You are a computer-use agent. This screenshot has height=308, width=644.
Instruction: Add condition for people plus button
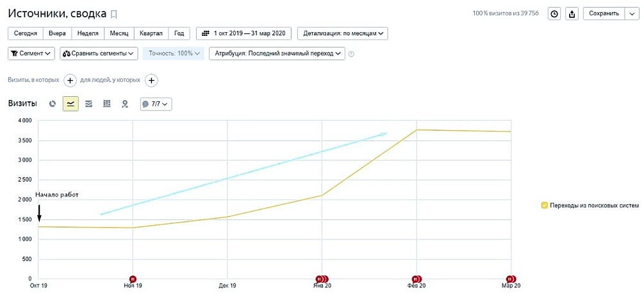(152, 80)
